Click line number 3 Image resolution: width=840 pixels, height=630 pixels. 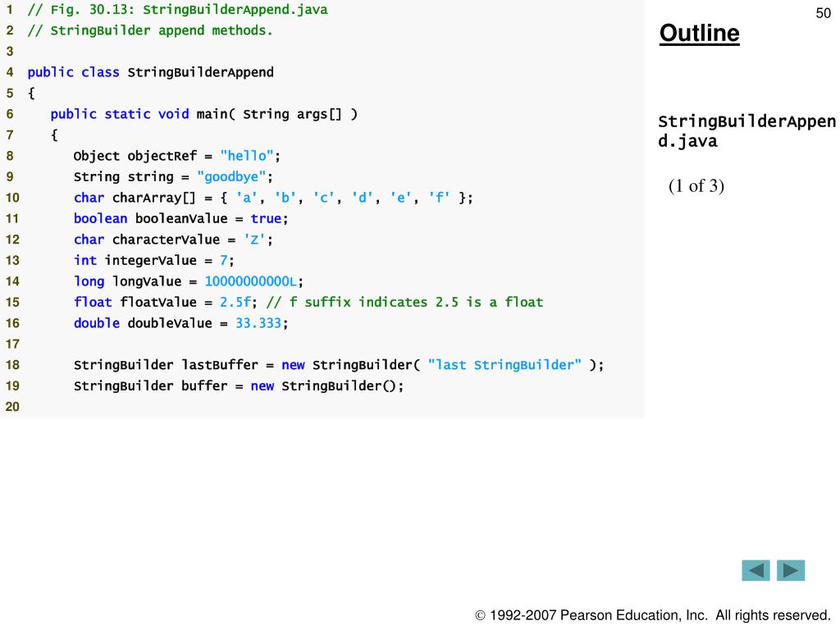click(x=10, y=52)
